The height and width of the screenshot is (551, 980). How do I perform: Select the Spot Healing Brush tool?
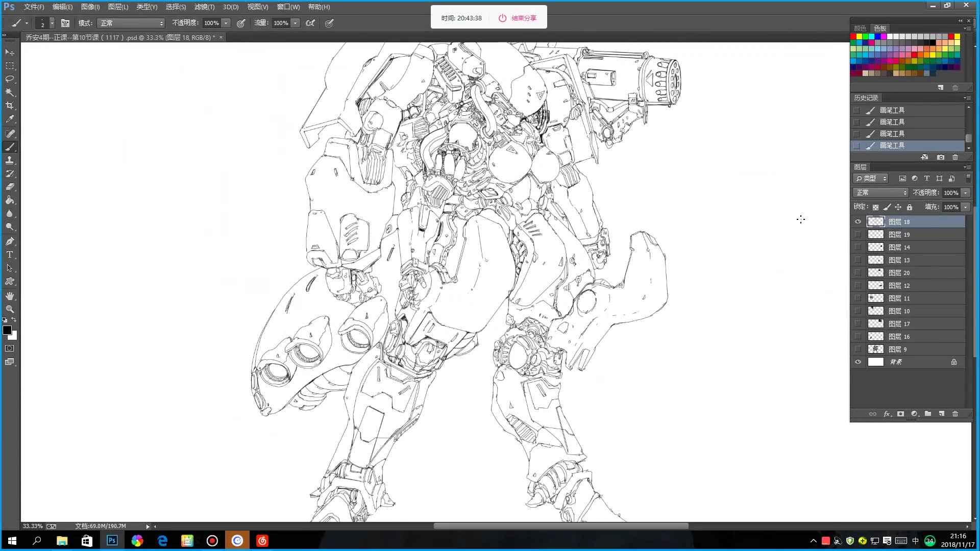(x=10, y=134)
